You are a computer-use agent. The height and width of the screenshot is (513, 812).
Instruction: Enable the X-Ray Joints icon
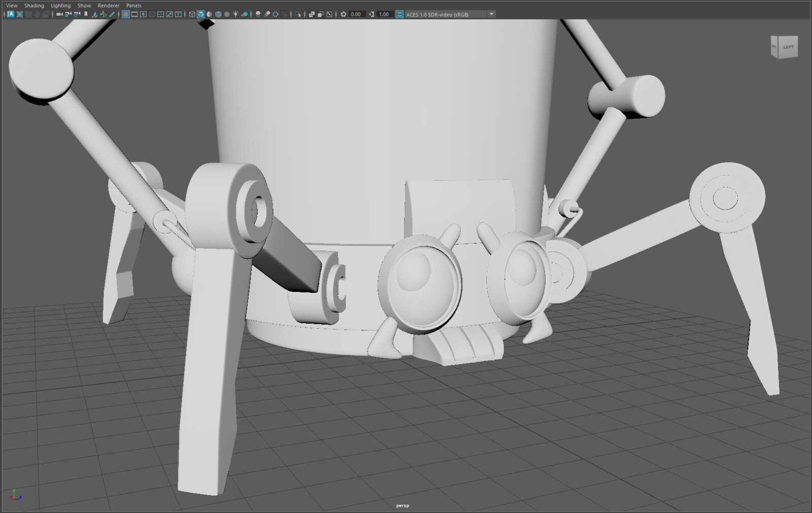click(329, 14)
